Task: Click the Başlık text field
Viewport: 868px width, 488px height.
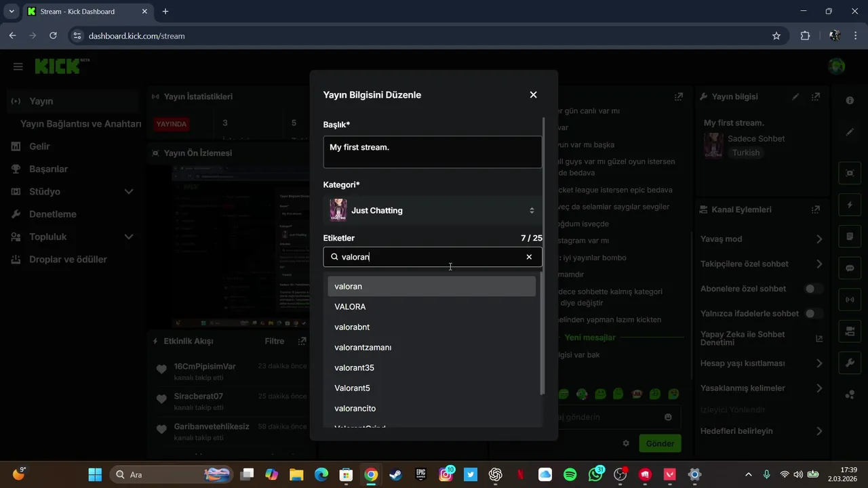Action: (x=433, y=152)
